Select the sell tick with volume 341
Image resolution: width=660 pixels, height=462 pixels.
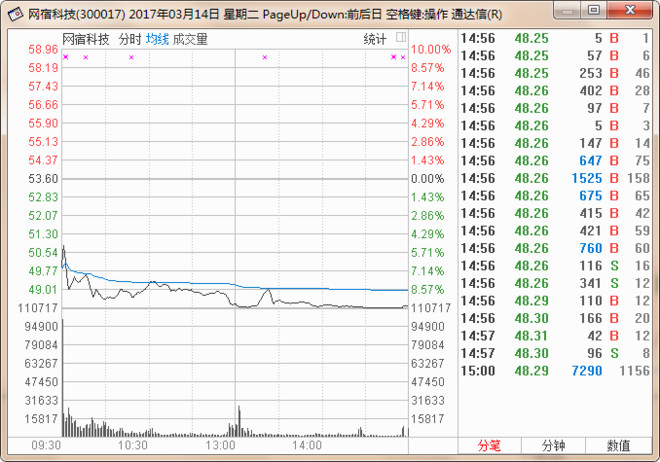click(555, 283)
